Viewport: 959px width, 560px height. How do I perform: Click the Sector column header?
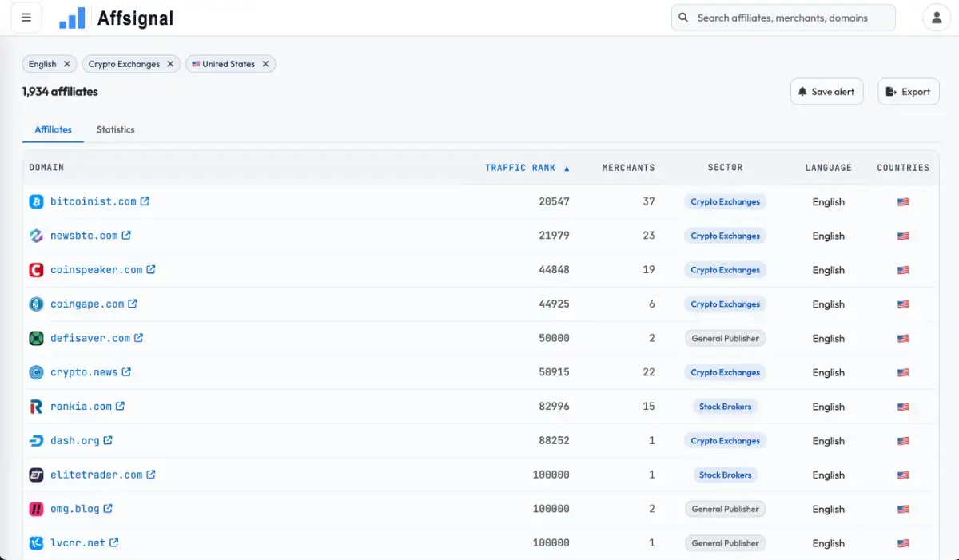[x=725, y=168]
